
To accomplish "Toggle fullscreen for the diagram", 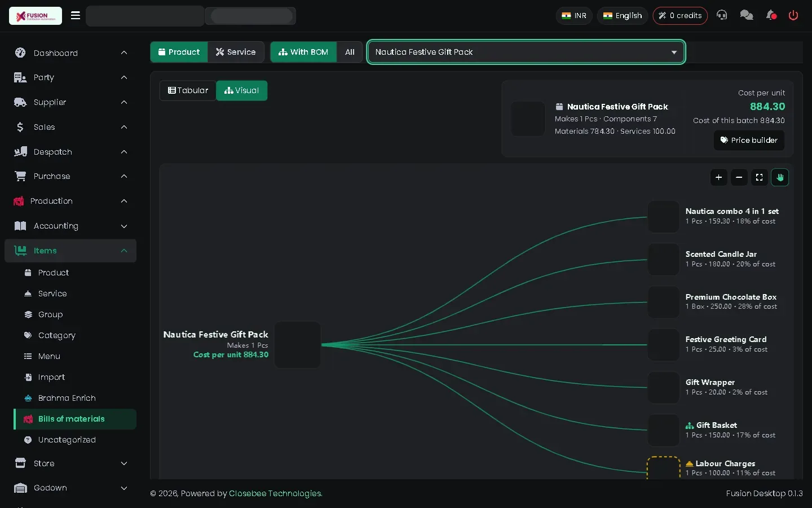I will click(760, 177).
